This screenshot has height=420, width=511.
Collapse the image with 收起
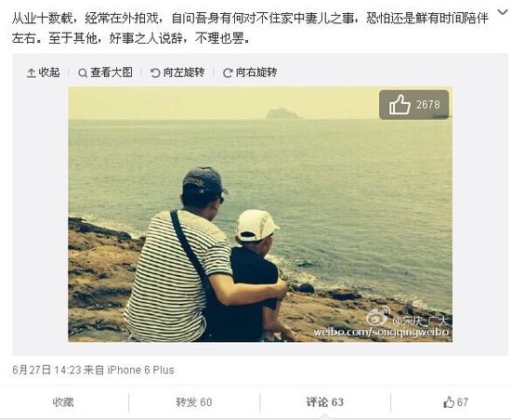pos(44,72)
